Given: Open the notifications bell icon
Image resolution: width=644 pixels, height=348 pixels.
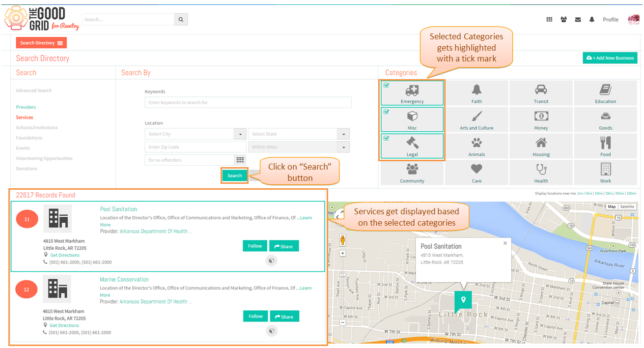Looking at the screenshot, I should [x=592, y=20].
